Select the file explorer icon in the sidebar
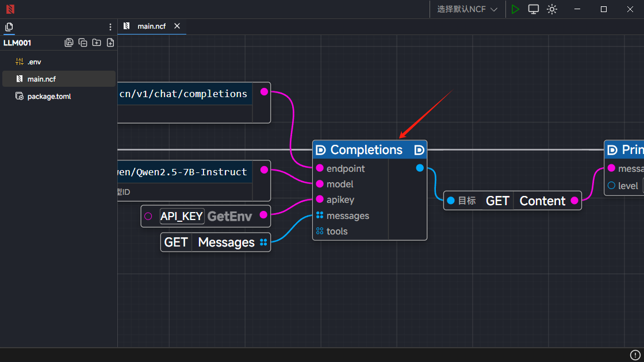Screen dimensions: 644x362 point(9,27)
